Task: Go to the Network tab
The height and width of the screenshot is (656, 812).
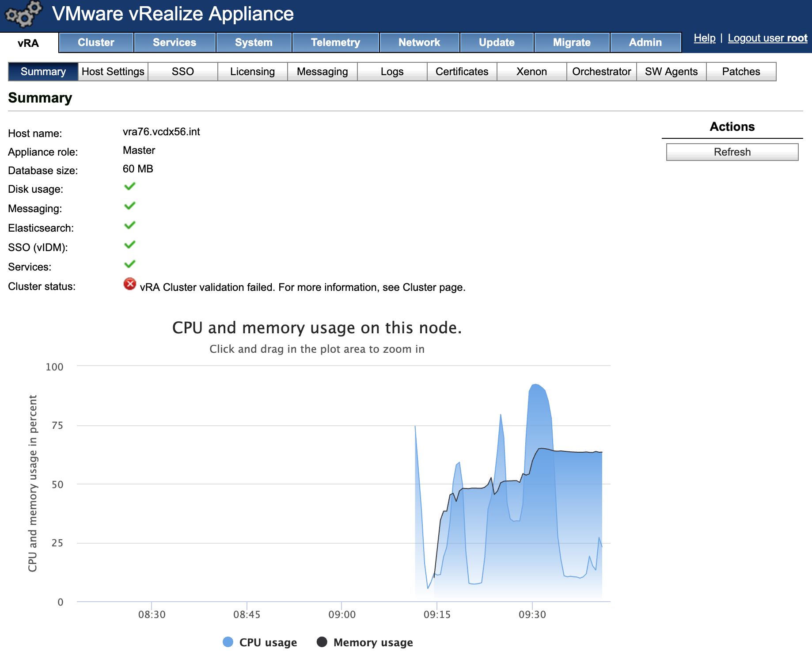Action: (419, 42)
